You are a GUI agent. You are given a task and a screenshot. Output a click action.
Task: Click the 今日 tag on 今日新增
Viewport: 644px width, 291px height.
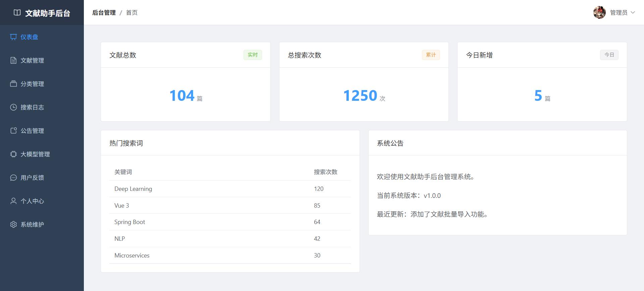609,55
